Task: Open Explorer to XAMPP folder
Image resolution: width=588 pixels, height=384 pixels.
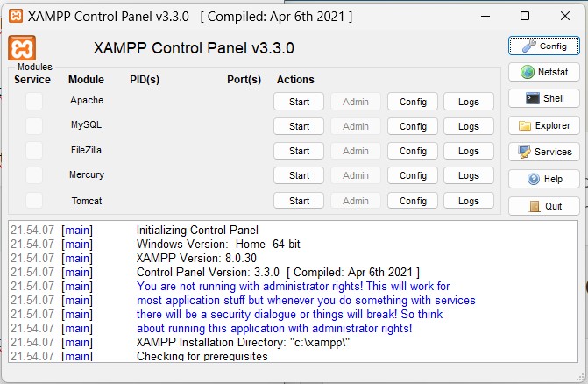Action: click(x=543, y=125)
